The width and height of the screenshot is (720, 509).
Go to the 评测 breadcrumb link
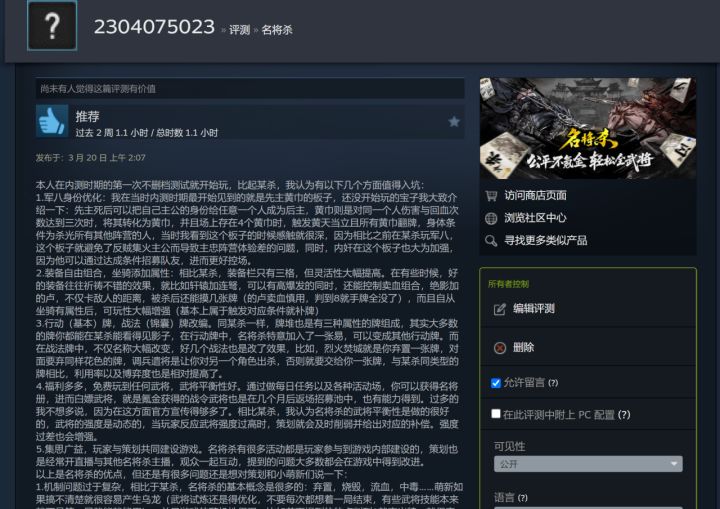pos(239,30)
